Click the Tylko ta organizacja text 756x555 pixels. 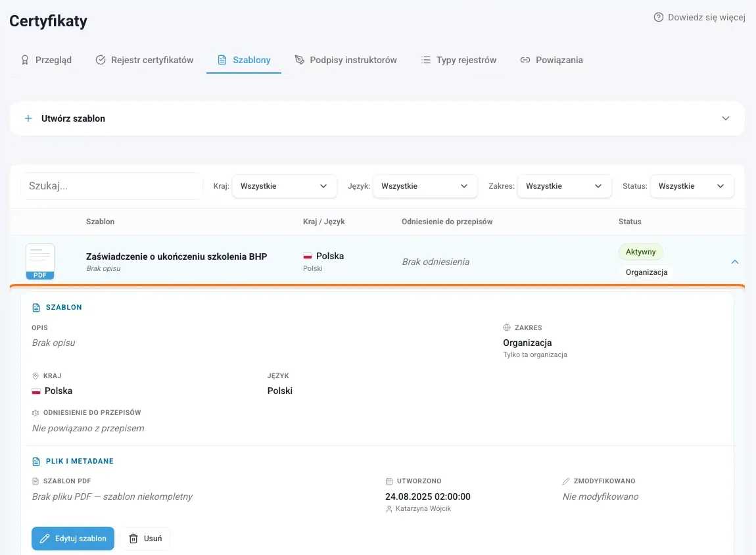[x=535, y=355]
